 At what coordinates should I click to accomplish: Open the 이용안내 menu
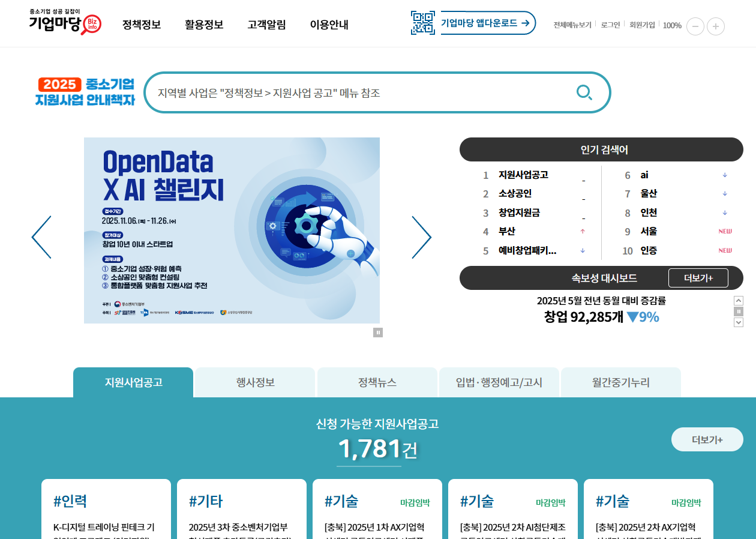coord(329,25)
